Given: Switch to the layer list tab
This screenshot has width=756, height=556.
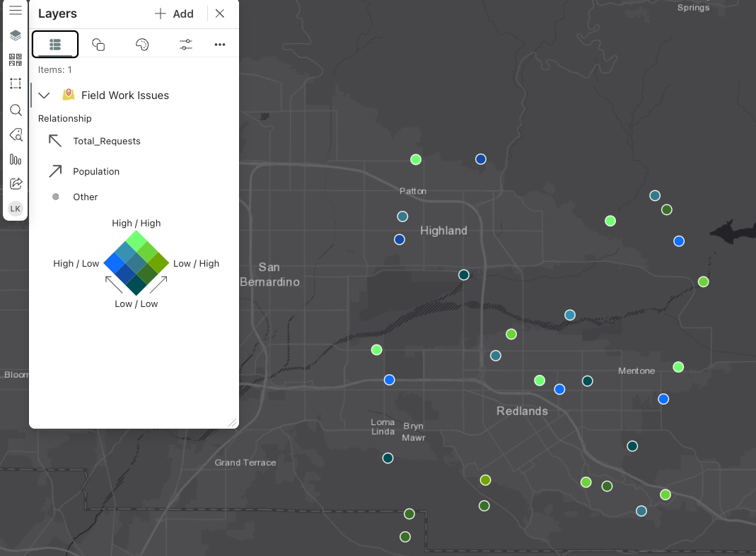Looking at the screenshot, I should point(55,45).
